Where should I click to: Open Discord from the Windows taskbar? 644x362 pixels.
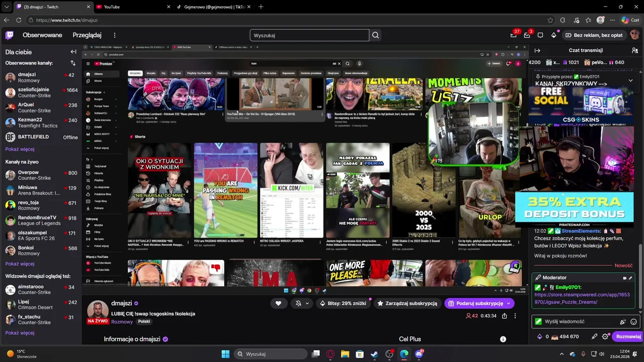point(419,354)
